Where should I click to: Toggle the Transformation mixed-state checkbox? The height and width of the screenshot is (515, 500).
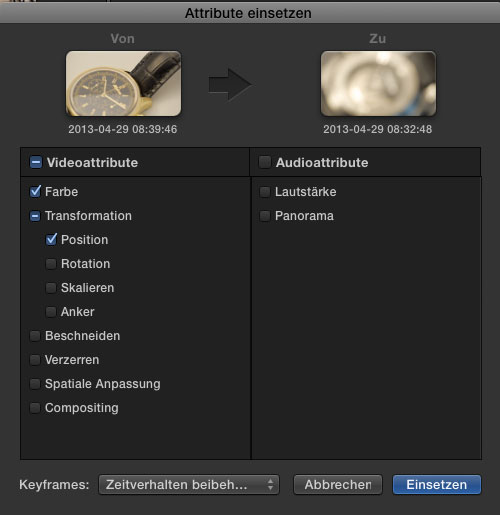coord(35,216)
